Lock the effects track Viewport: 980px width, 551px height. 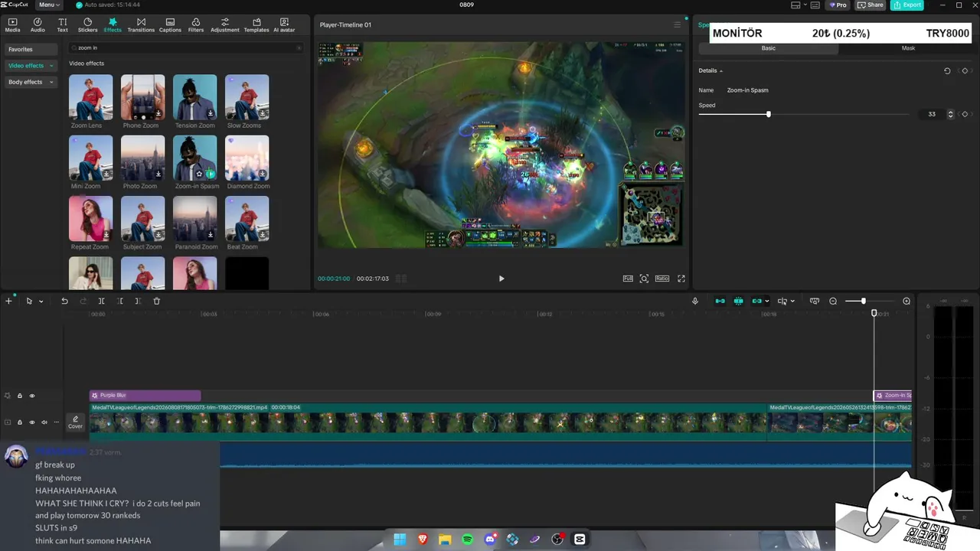(x=20, y=396)
